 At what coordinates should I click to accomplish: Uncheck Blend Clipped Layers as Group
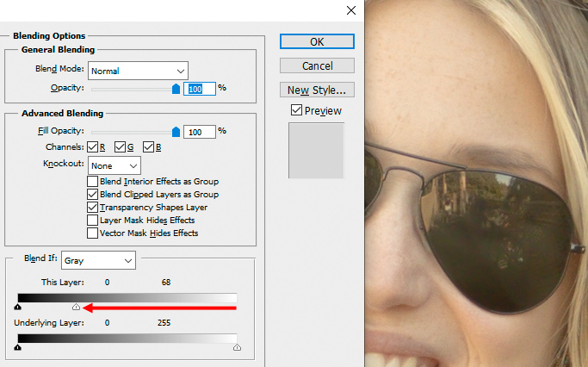tap(93, 195)
